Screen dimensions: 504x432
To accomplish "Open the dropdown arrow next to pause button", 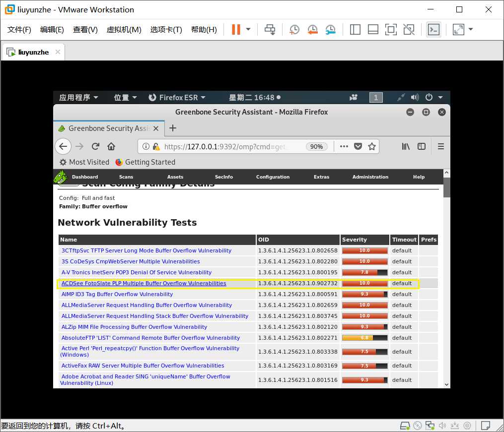I will [x=248, y=30].
